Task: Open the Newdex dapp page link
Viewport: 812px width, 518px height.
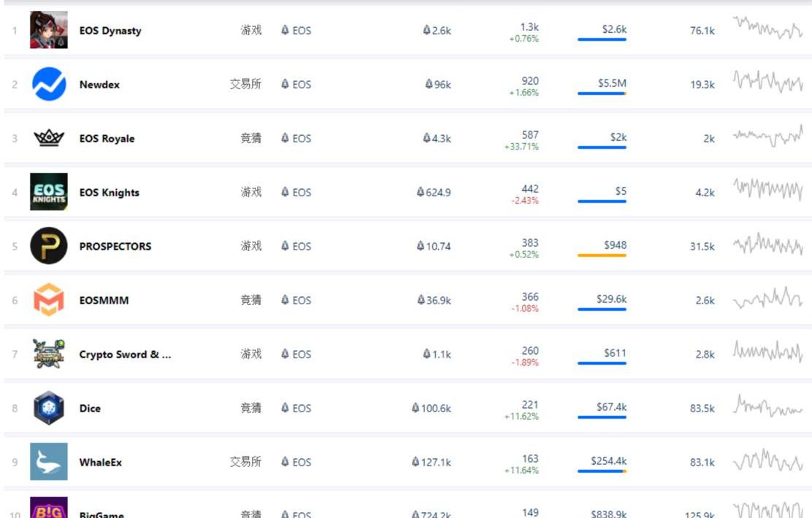Action: point(99,85)
